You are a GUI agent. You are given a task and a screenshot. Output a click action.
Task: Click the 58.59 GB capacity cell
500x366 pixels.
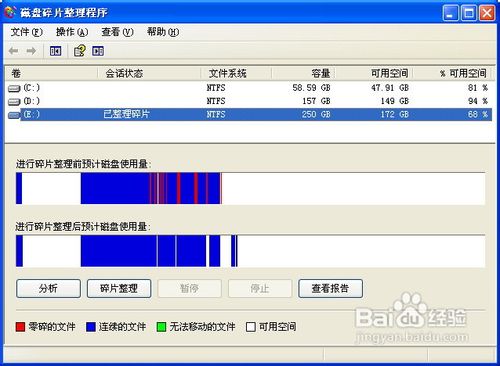pos(311,88)
